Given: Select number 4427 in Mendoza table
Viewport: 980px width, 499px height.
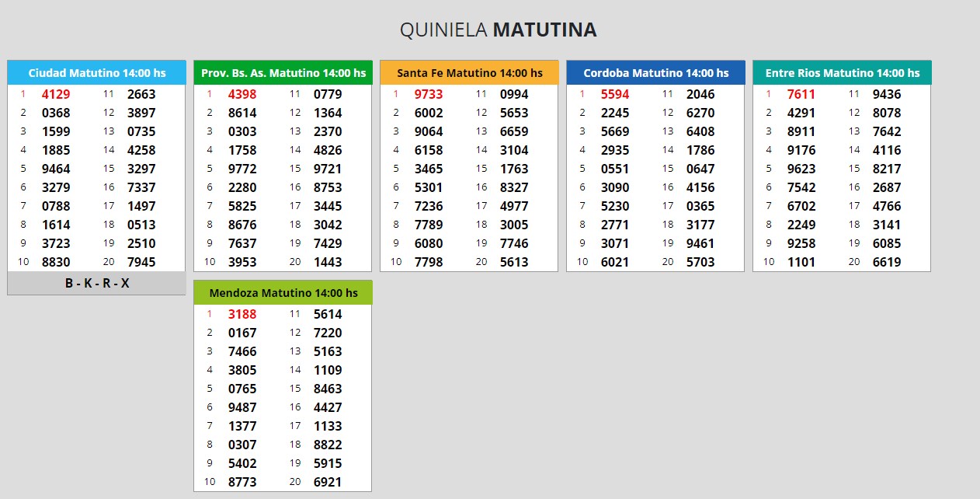Looking at the screenshot, I should [328, 407].
